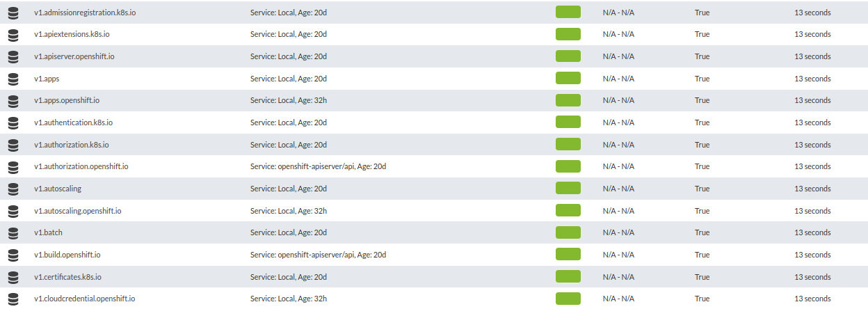Click green status indicator for v1.certificates.k8s.io
The image size is (868, 309).
[x=568, y=277]
